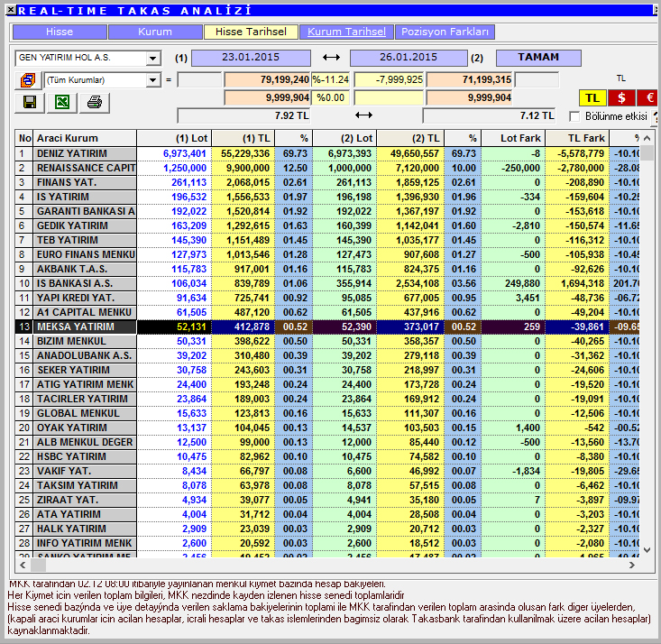Screen dimensions: 661x644
Task: Select the ALB MENKUL DEGER row
Action: coord(327,442)
